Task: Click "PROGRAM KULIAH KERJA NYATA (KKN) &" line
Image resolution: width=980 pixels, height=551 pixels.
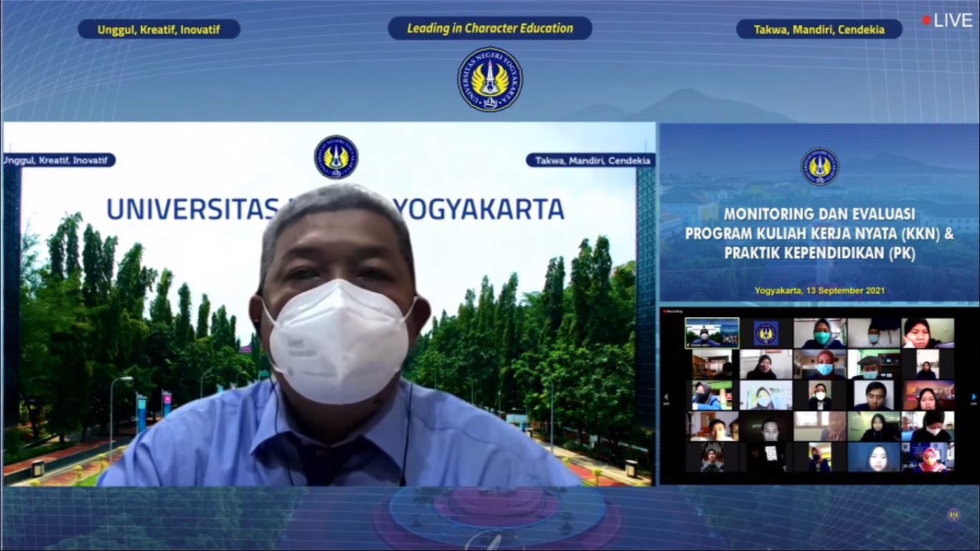Action: tap(819, 234)
